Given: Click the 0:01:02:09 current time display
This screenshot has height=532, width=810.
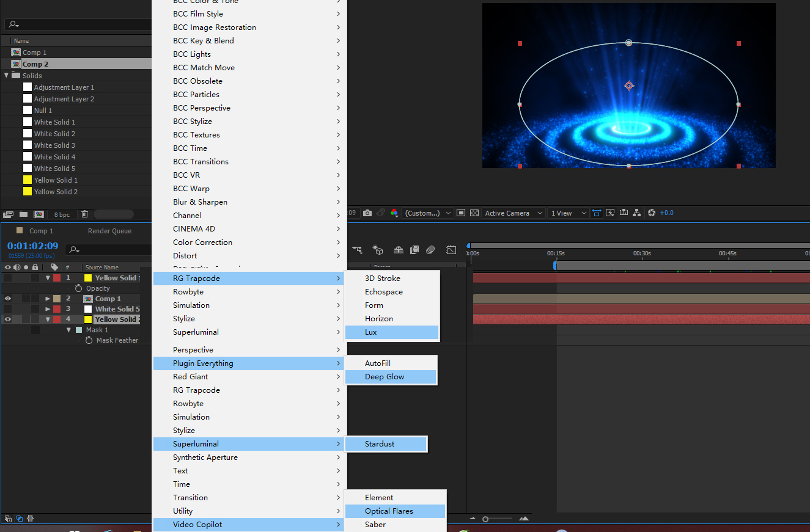Looking at the screenshot, I should (32, 246).
